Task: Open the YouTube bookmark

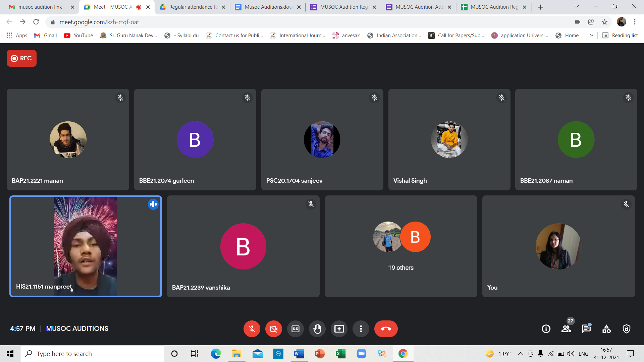Action: pos(78,35)
